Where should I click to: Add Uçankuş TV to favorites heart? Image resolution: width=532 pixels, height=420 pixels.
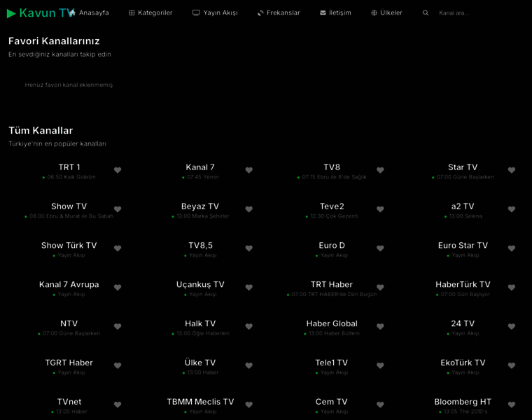pyautogui.click(x=249, y=288)
